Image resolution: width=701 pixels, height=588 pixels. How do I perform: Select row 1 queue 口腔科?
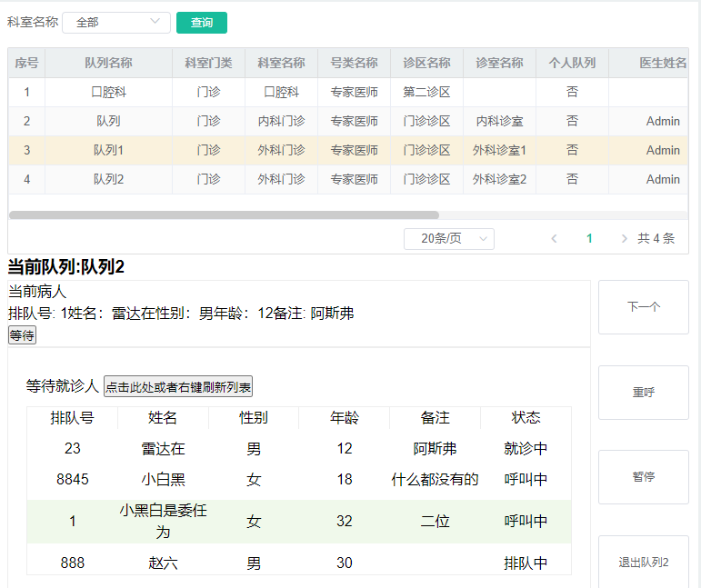click(x=348, y=92)
